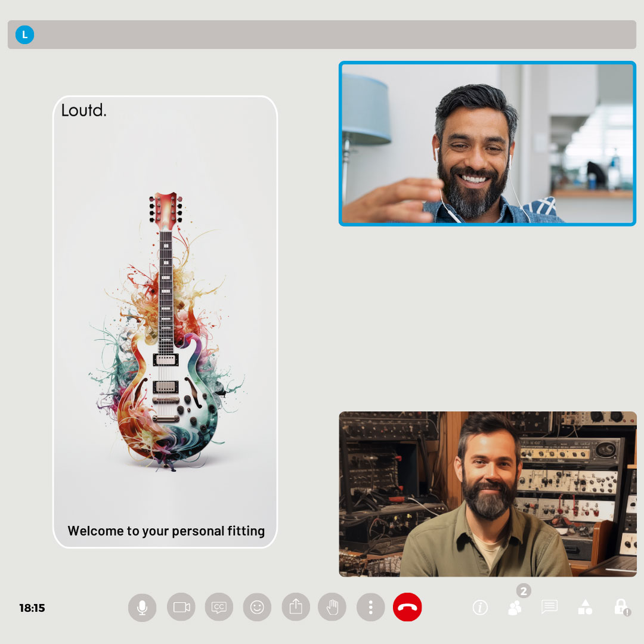Screen dimensions: 644x644
Task: Click the shared guitar presentation
Action: 165,321
